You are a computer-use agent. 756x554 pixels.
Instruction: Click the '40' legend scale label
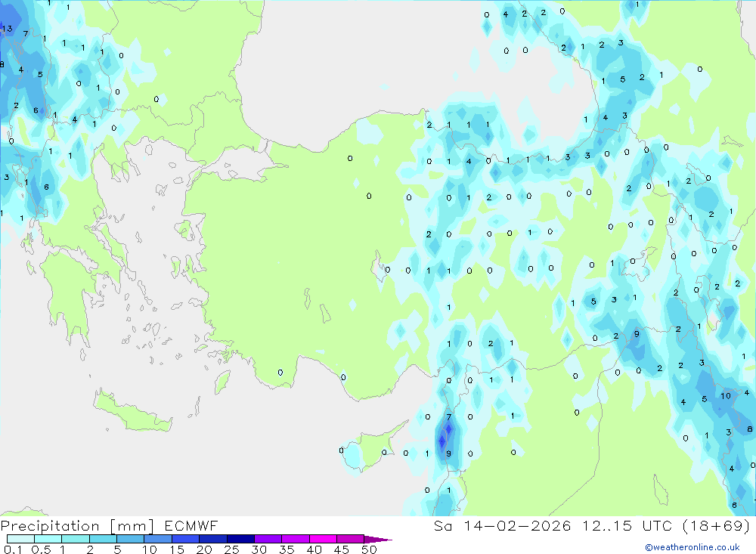(x=314, y=549)
